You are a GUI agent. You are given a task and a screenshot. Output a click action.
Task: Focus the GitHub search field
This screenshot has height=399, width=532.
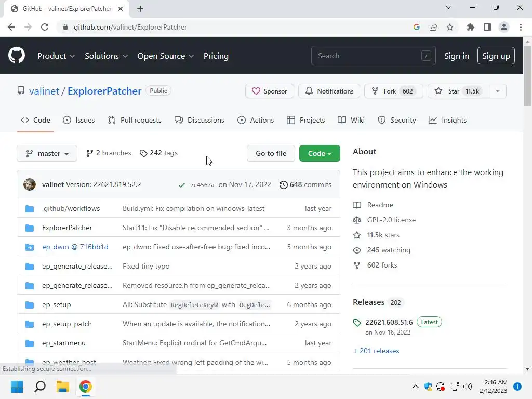(x=373, y=56)
